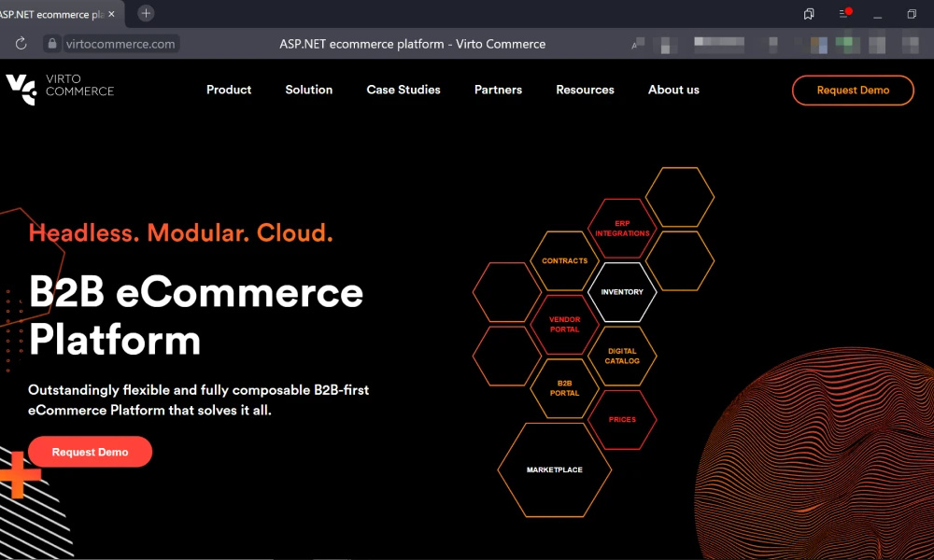The image size is (934, 560).
Task: Select the Inventory hexagon
Action: [622, 292]
